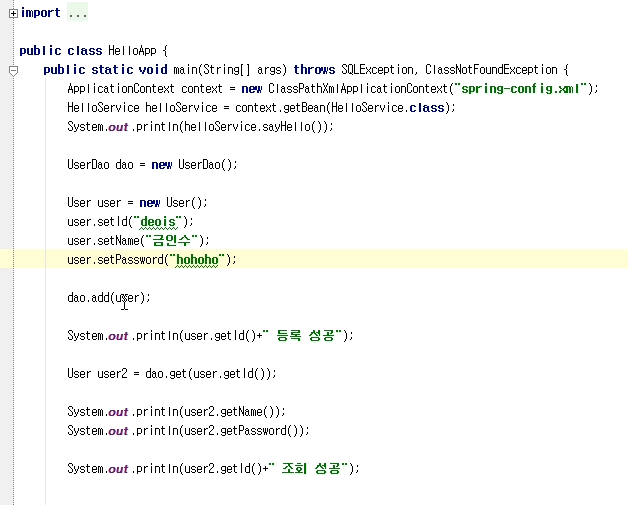Click 'dao.get(user.getId())' call
This screenshot has width=628, height=505.
(208, 374)
